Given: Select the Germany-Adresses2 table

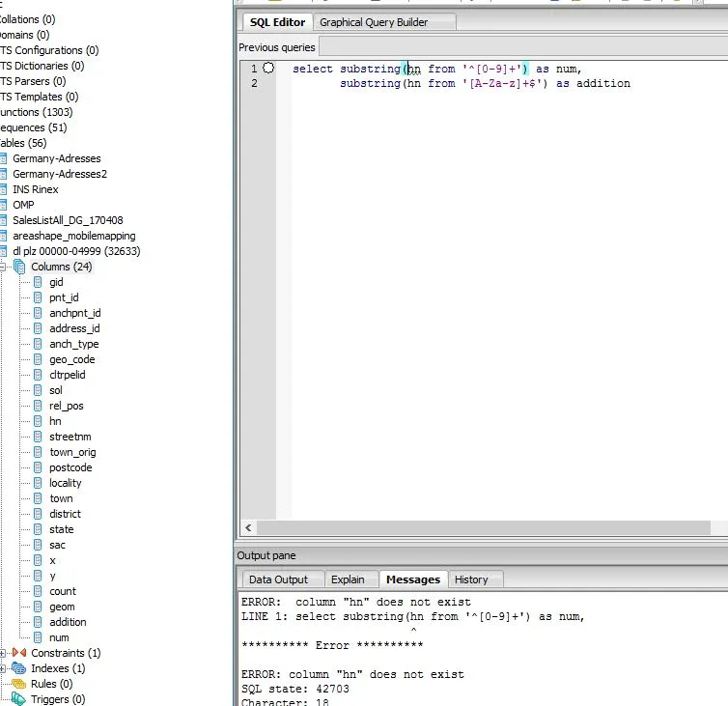Looking at the screenshot, I should [60, 174].
